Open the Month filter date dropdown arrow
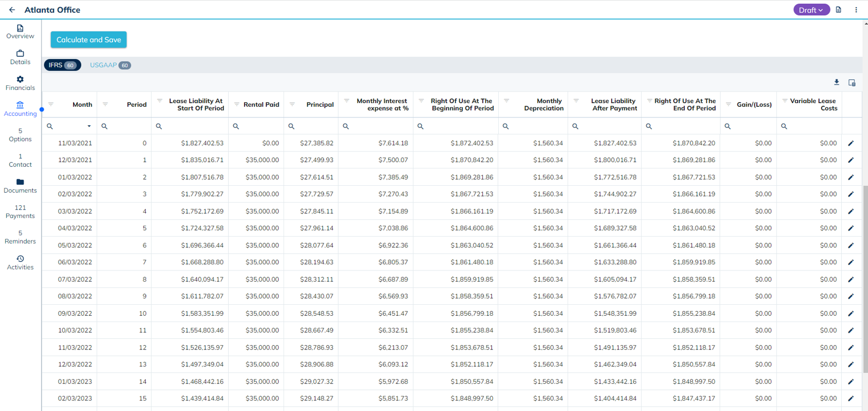Viewport: 868px width, 411px height. tap(89, 126)
